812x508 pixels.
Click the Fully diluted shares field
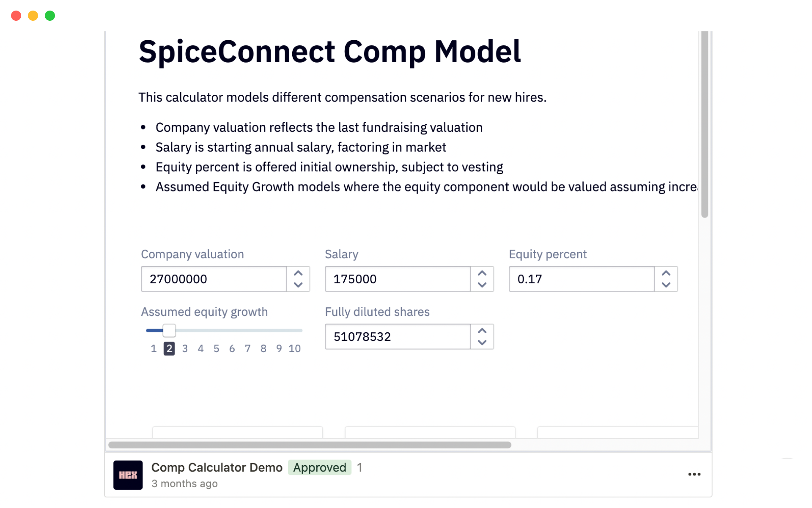[398, 337]
